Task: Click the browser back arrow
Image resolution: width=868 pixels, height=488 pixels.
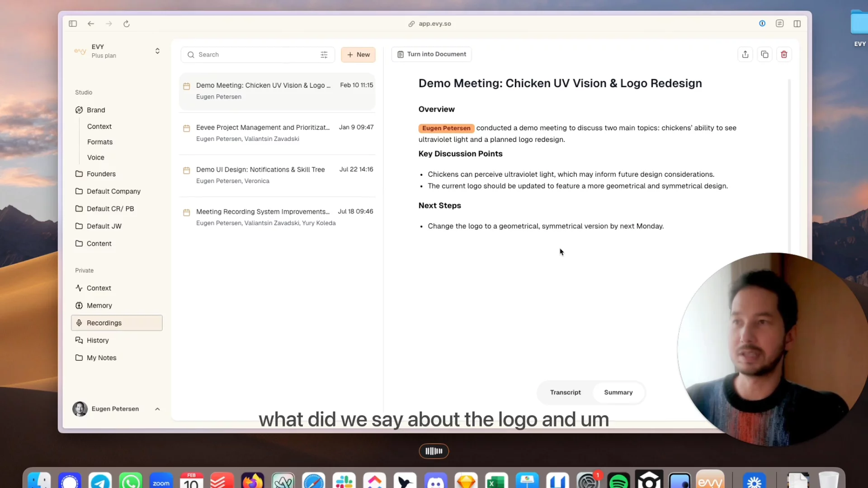Action: (91, 23)
